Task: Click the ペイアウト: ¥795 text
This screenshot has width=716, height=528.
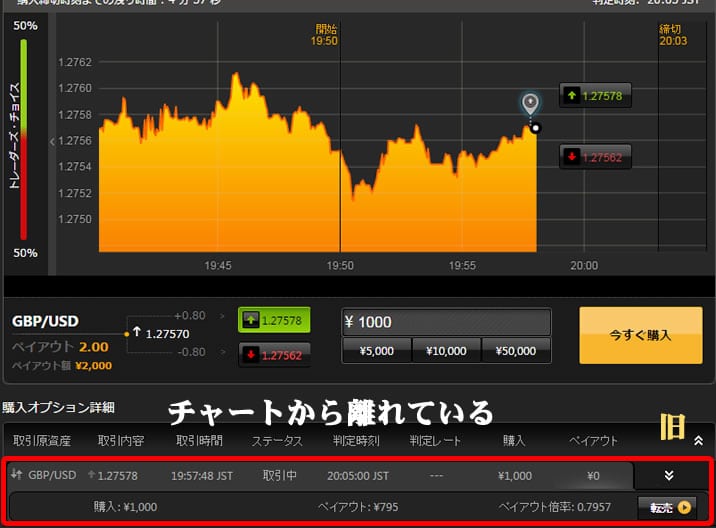Action: (358, 507)
